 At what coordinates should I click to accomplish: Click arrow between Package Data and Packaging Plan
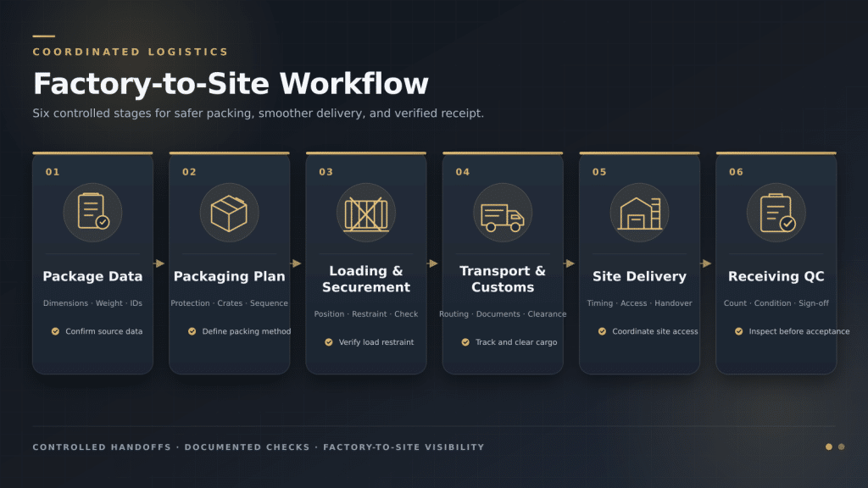(160, 263)
